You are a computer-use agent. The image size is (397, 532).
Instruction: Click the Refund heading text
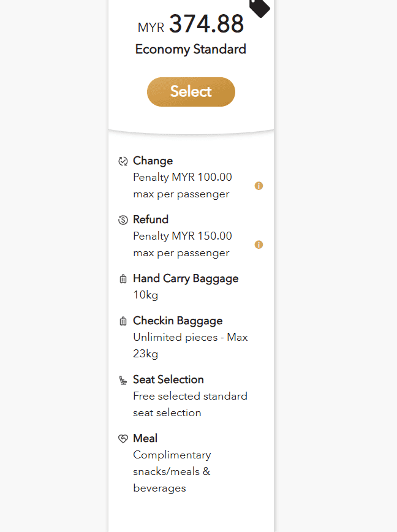pyautogui.click(x=151, y=219)
